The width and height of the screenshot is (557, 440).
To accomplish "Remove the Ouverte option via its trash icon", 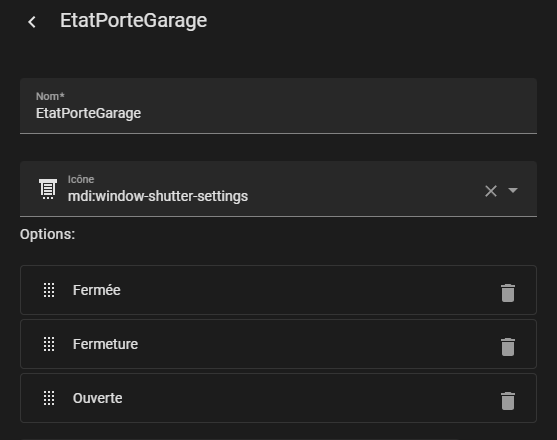I will [x=508, y=401].
